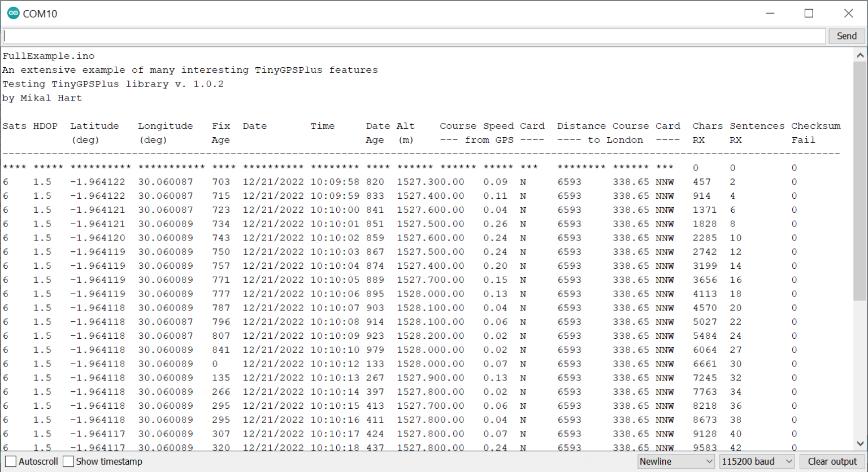This screenshot has height=472, width=868.
Task: Maximize the serial monitor window
Action: pos(809,14)
